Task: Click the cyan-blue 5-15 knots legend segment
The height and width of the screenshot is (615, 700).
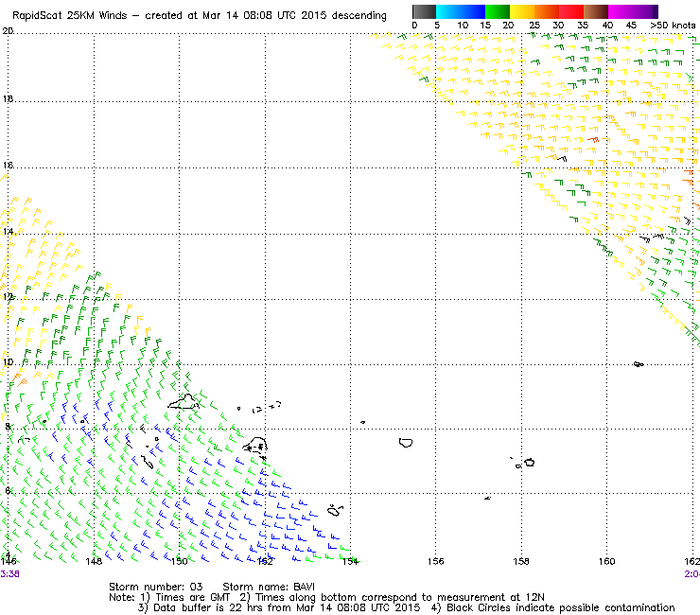Action: click(x=461, y=11)
